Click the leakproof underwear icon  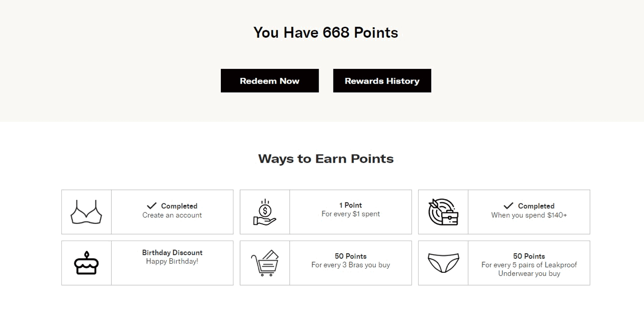click(443, 263)
